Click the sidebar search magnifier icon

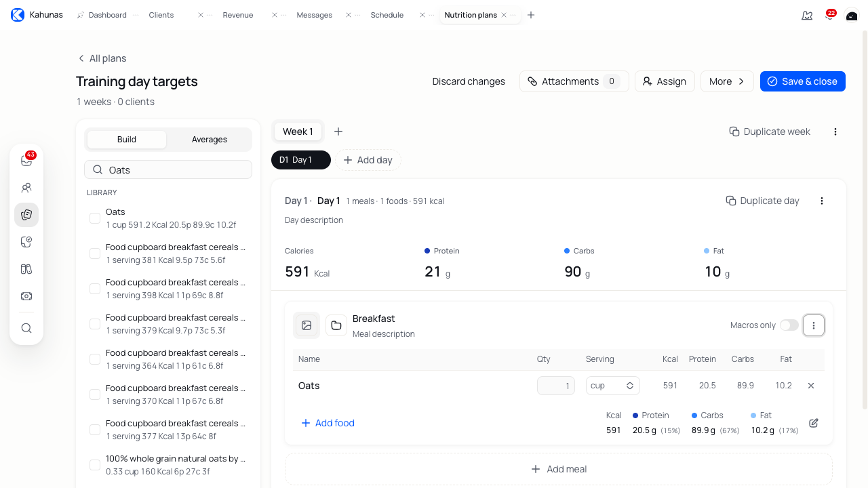(x=26, y=328)
